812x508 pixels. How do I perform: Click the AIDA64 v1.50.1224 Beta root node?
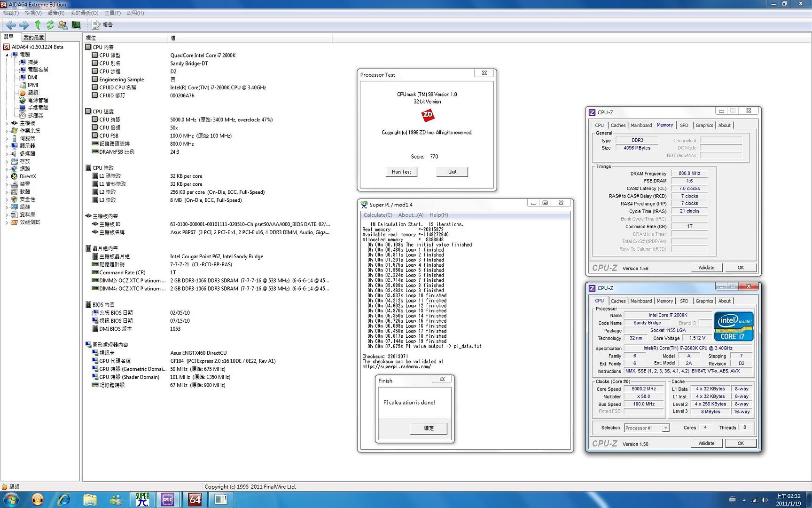(38, 47)
